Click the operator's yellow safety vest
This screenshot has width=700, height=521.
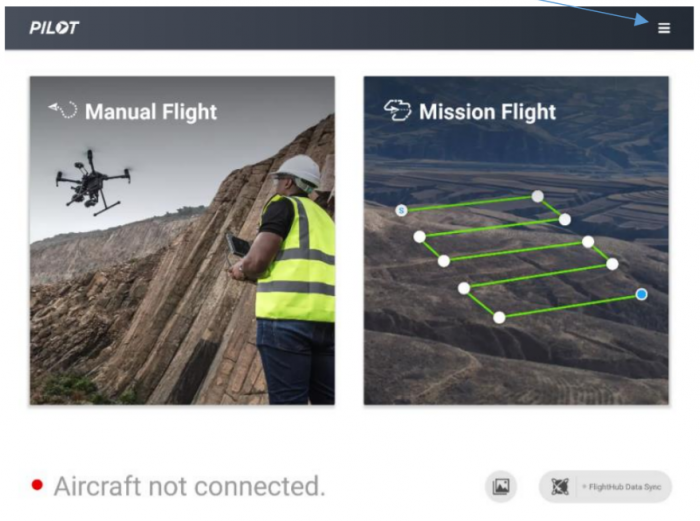[x=296, y=258]
